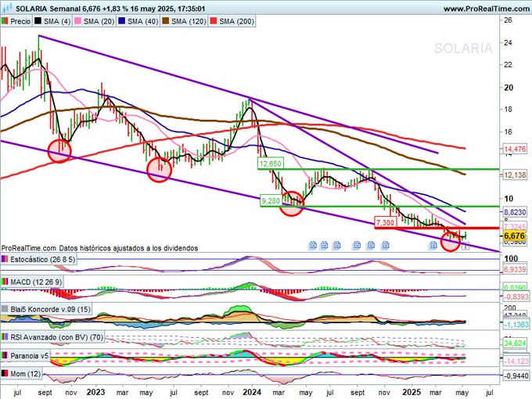Open the SMA (4) legend item

52,21
